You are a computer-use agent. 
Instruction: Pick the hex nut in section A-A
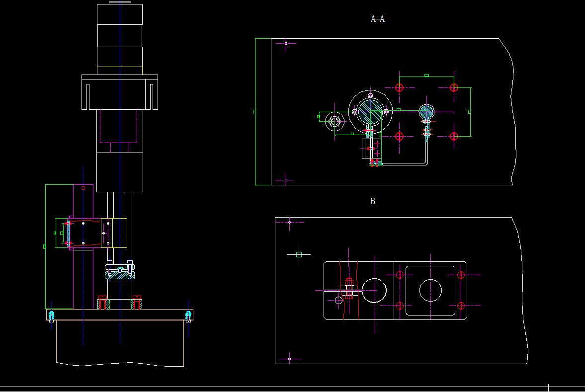pyautogui.click(x=334, y=121)
